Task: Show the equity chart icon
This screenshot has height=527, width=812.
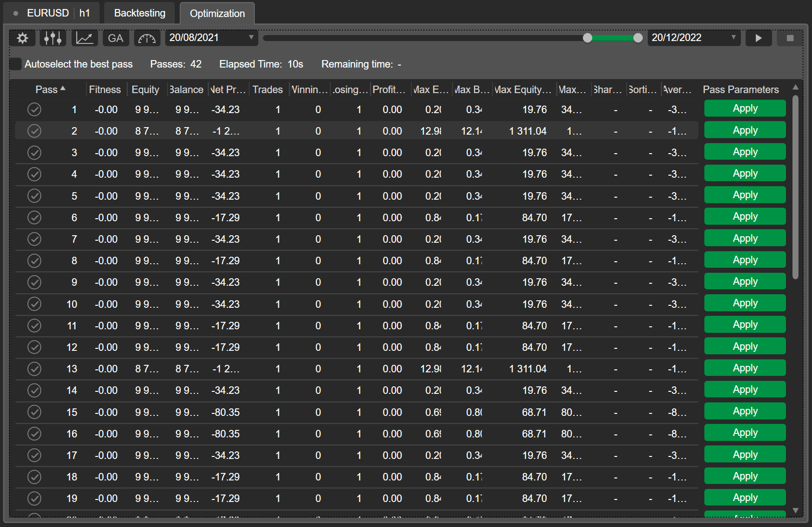Action: [85, 38]
